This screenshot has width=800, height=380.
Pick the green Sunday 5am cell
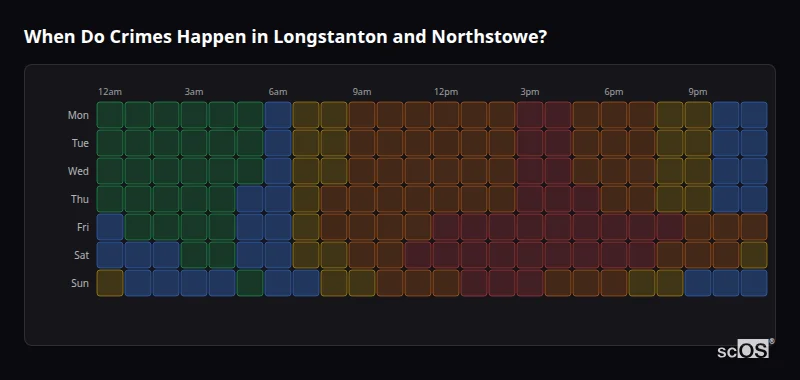tap(250, 283)
